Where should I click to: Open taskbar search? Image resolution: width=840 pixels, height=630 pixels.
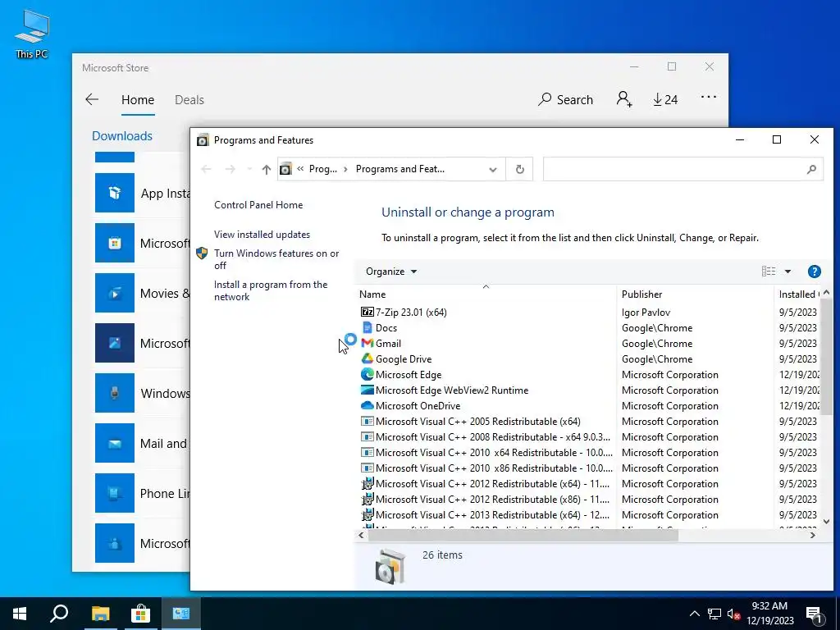tap(59, 614)
